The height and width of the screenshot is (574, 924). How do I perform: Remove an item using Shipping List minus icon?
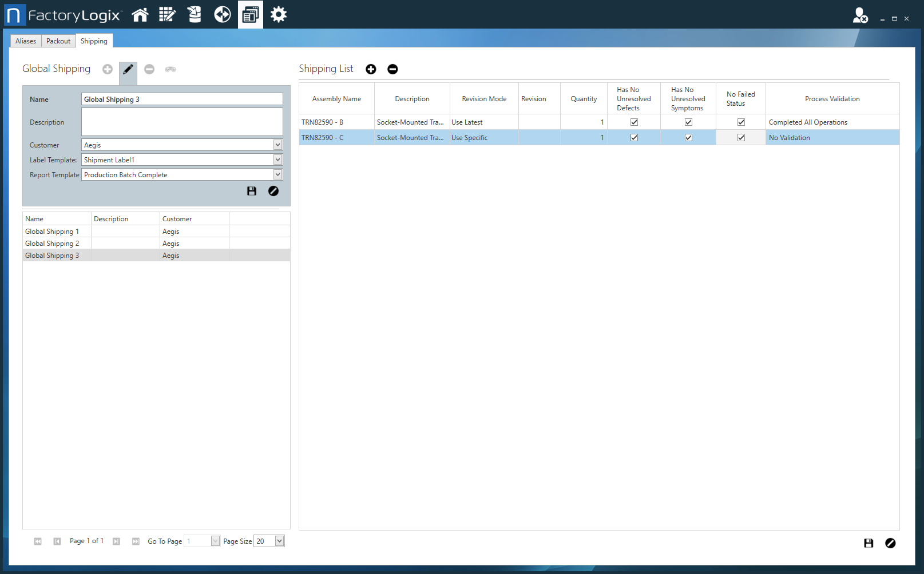[x=392, y=69]
